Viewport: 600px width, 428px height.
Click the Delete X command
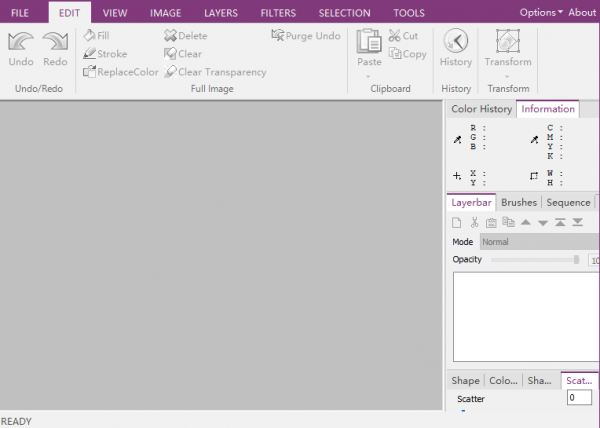186,36
